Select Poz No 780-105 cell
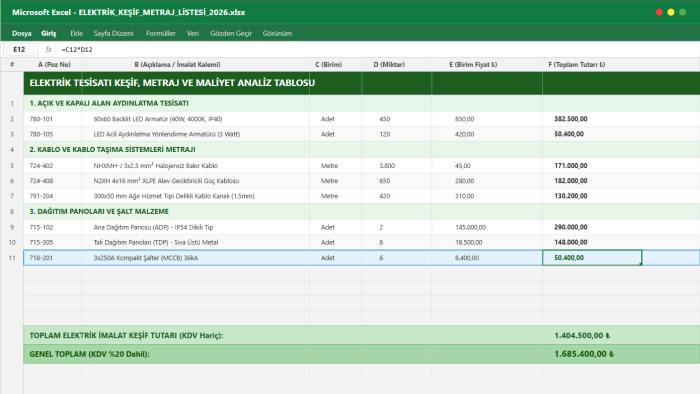 (41, 134)
